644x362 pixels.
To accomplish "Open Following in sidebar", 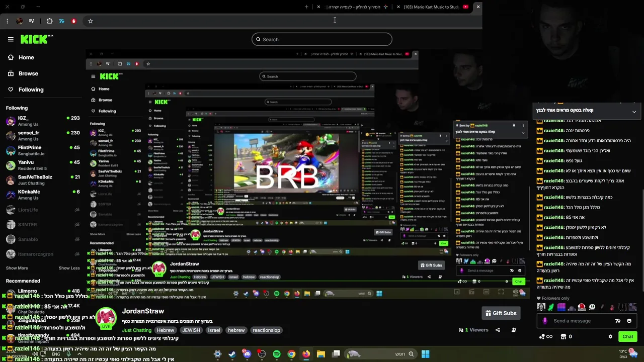I will click(31, 89).
